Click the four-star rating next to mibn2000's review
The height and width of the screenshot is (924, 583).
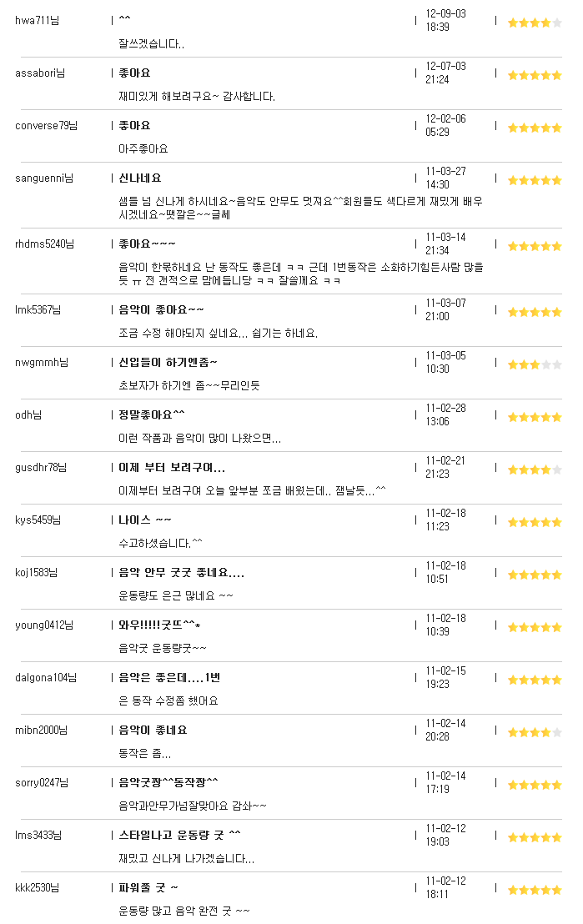pyautogui.click(x=535, y=732)
